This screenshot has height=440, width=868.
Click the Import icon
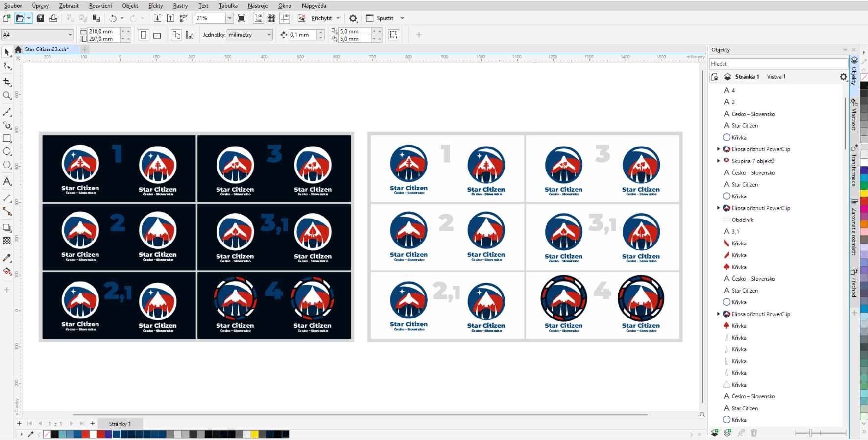coord(157,18)
